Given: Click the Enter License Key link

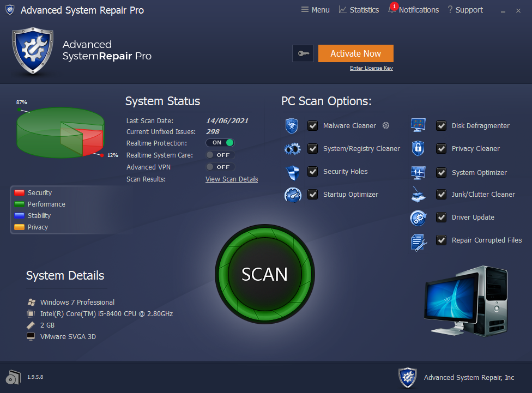Looking at the screenshot, I should click(x=372, y=68).
